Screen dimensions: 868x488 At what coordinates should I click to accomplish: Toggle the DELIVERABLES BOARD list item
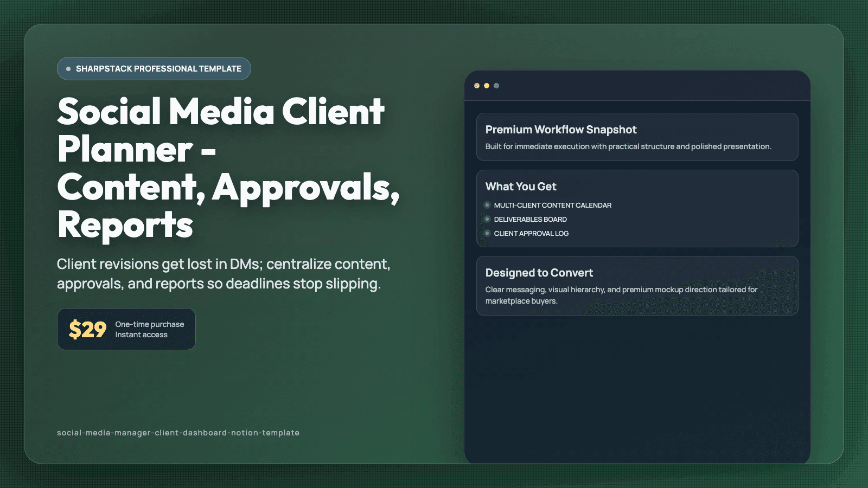coord(530,219)
